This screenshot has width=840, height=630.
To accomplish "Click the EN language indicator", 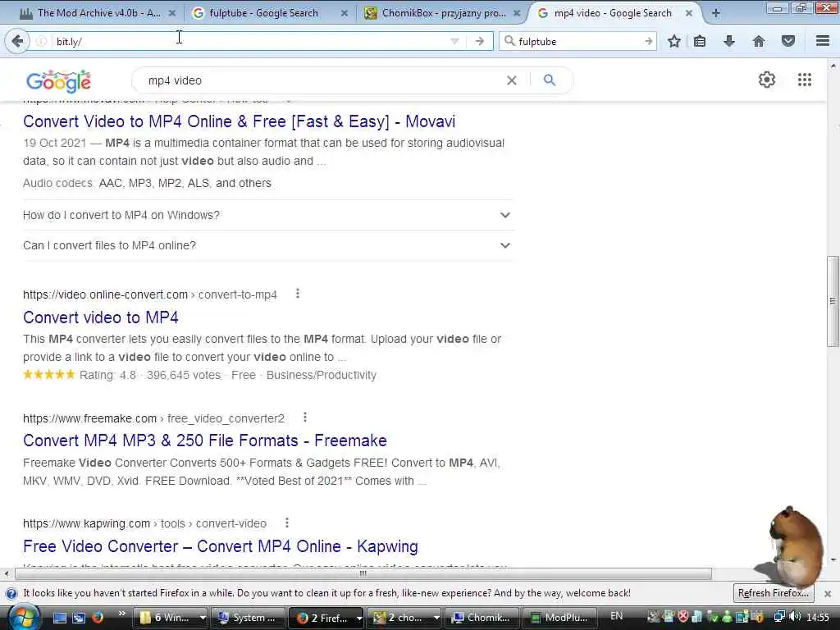I will pos(617,616).
